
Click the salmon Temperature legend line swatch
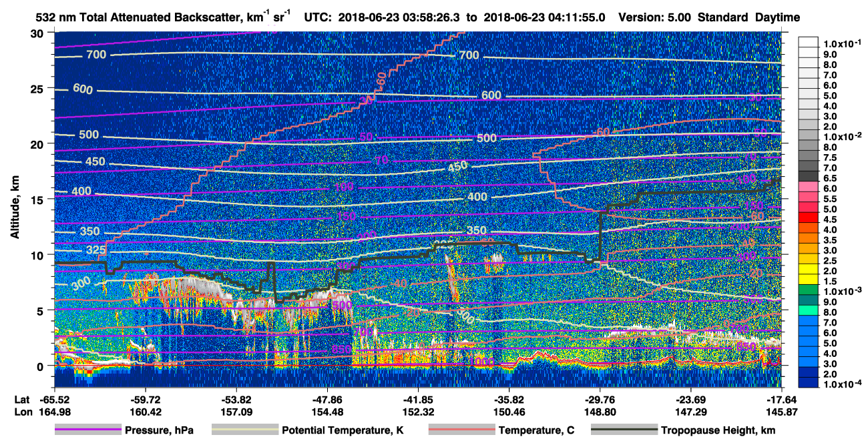[x=461, y=430]
